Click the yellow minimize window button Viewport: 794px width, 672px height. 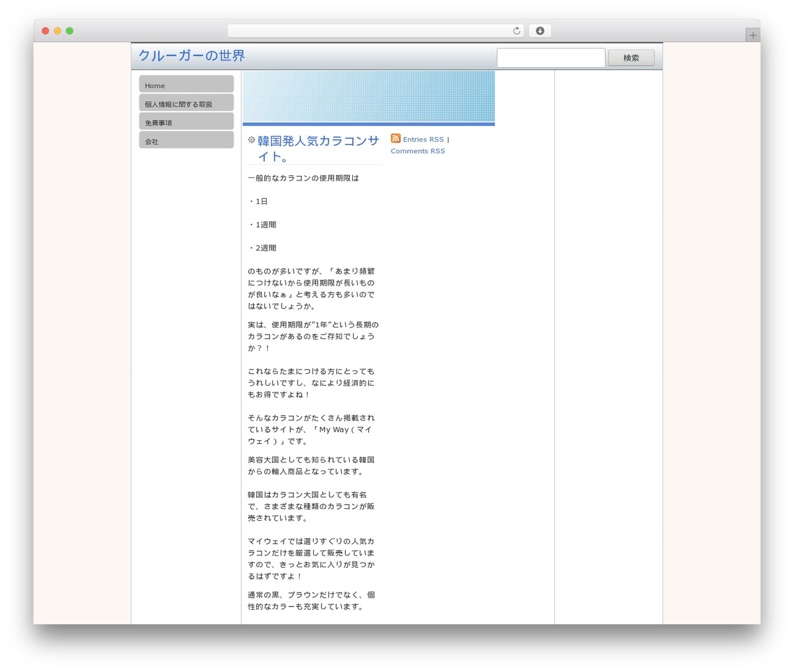57,31
